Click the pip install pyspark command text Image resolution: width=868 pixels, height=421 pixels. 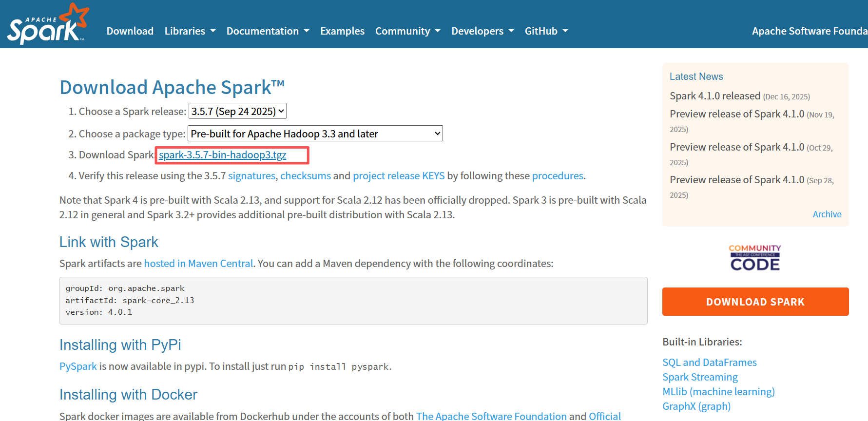tap(339, 367)
